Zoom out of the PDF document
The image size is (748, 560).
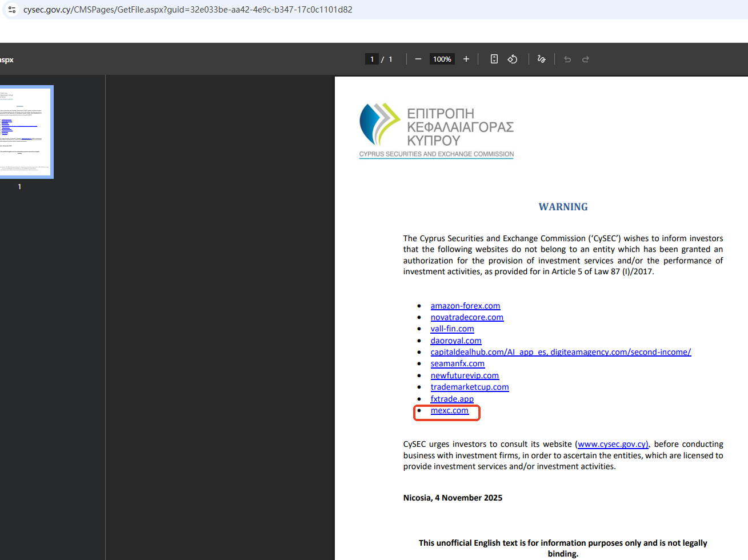point(418,59)
